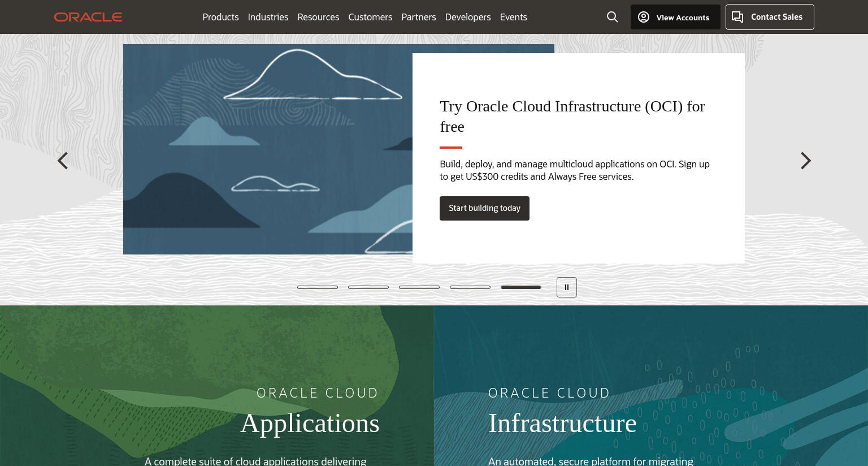Select the second carousel slide indicator

tap(368, 287)
